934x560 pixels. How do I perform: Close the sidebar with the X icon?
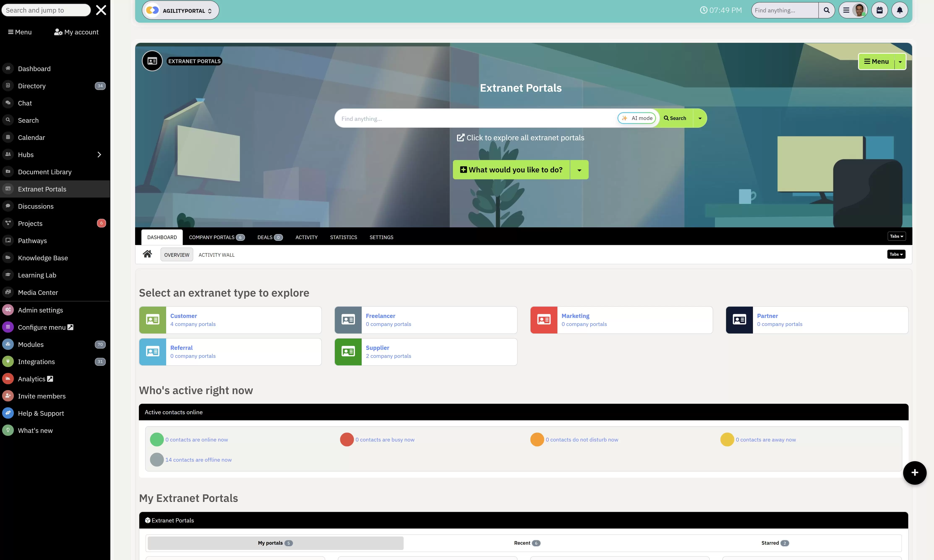[x=101, y=10]
